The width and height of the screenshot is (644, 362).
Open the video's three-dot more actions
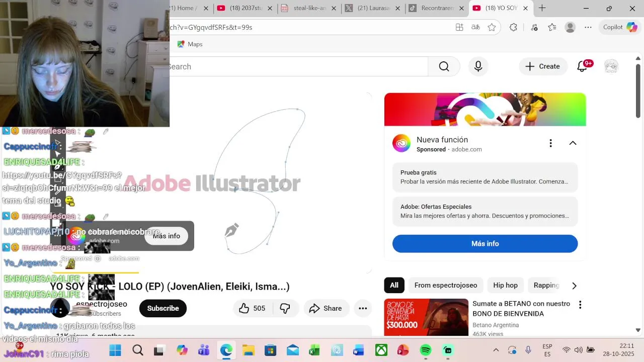coord(363,308)
